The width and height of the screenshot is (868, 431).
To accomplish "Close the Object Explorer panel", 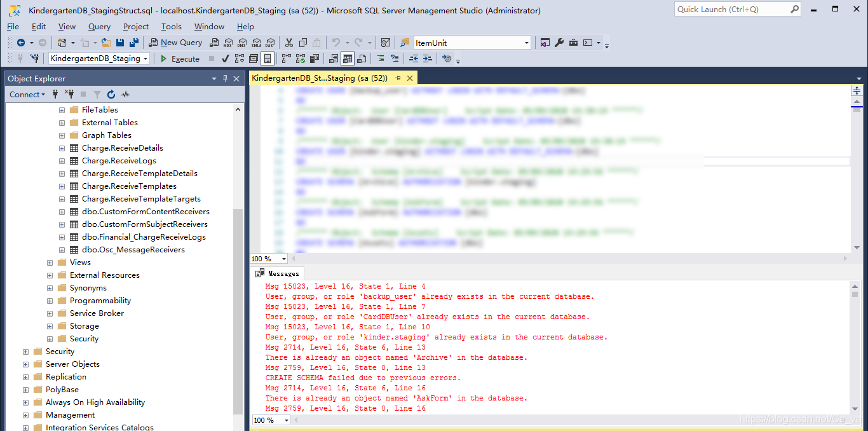I will (236, 78).
